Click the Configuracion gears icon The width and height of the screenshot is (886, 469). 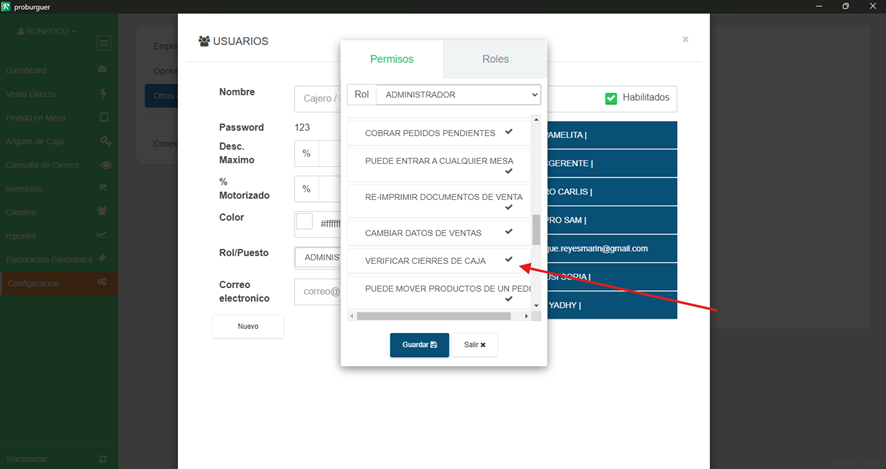coord(102,281)
